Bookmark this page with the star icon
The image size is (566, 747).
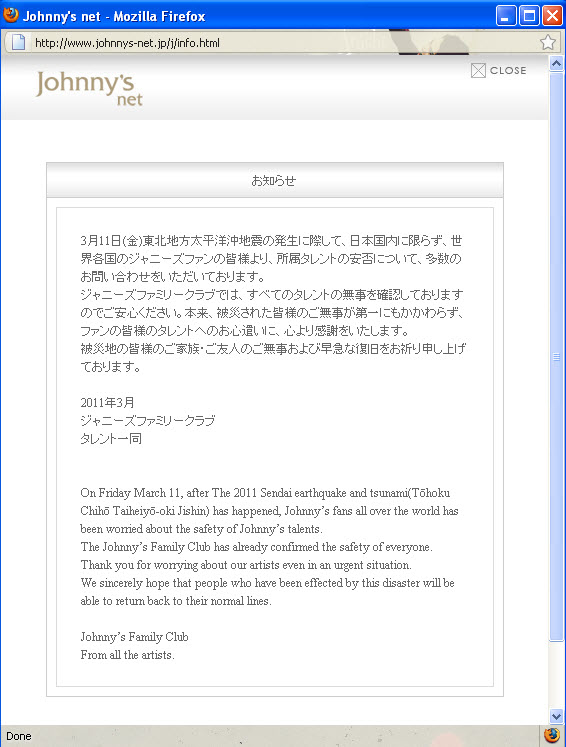point(548,42)
